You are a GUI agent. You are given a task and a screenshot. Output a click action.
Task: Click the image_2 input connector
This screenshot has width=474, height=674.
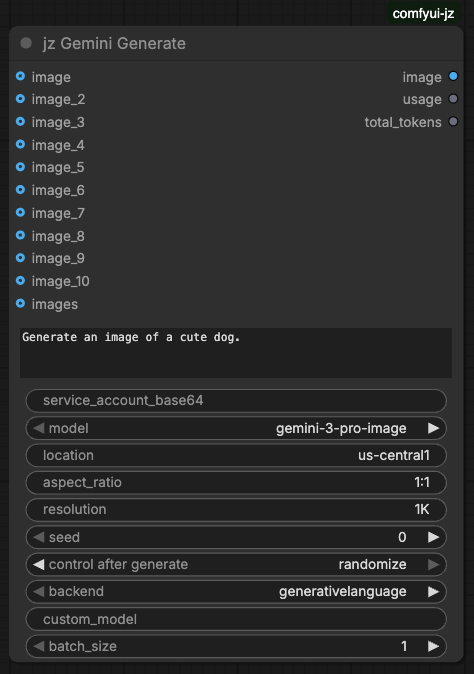(20, 99)
